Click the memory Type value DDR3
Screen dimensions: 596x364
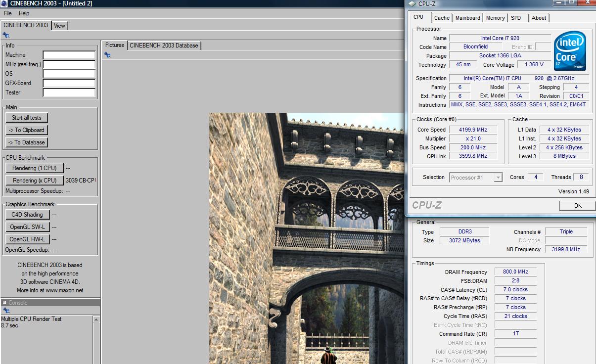tap(464, 231)
